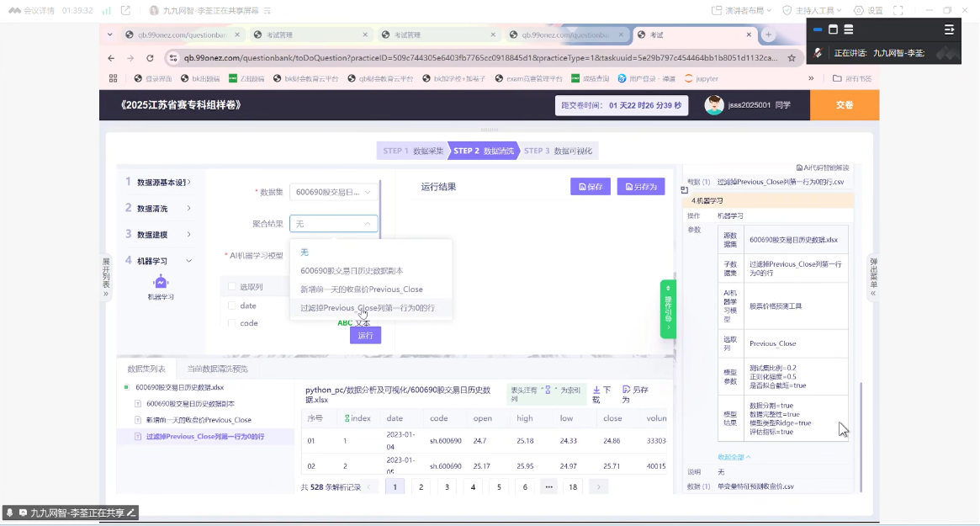This screenshot has height=526, width=980.
Task: Check the date column checkbox
Action: [231, 306]
